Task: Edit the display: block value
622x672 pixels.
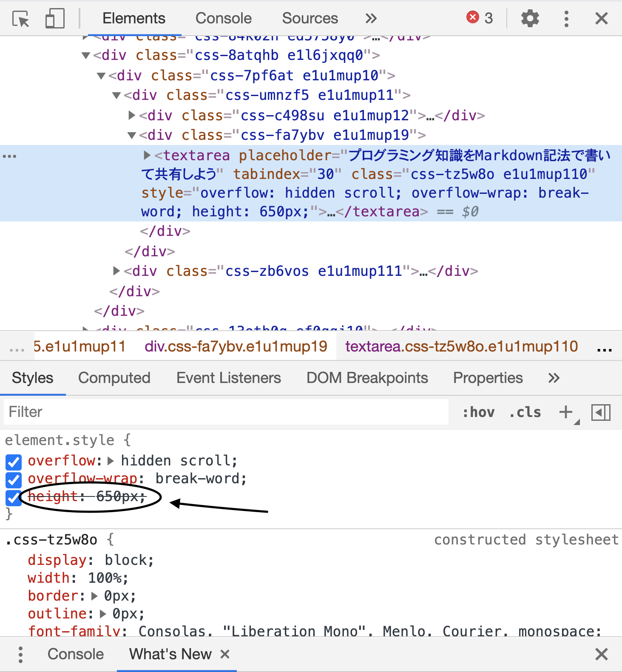Action: point(126,560)
